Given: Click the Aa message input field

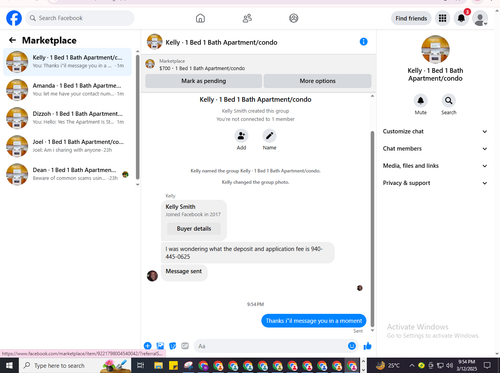Looking at the screenshot, I should [276, 346].
